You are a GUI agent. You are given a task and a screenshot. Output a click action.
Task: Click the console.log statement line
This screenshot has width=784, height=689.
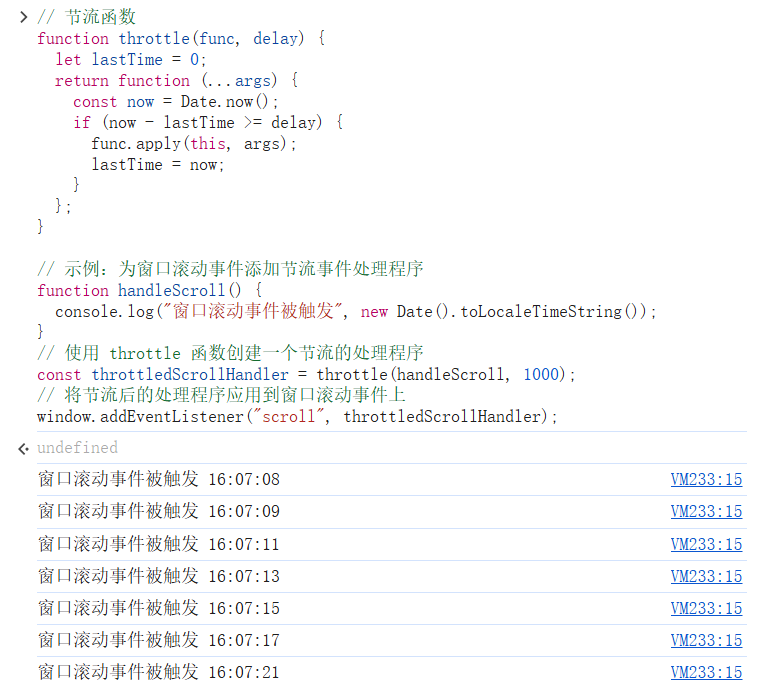[x=356, y=312]
